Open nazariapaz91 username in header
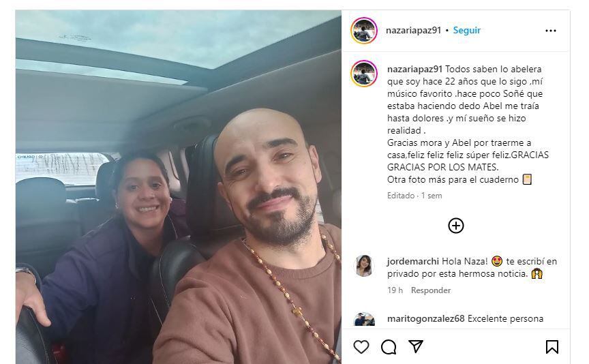The image size is (589, 364). (413, 31)
